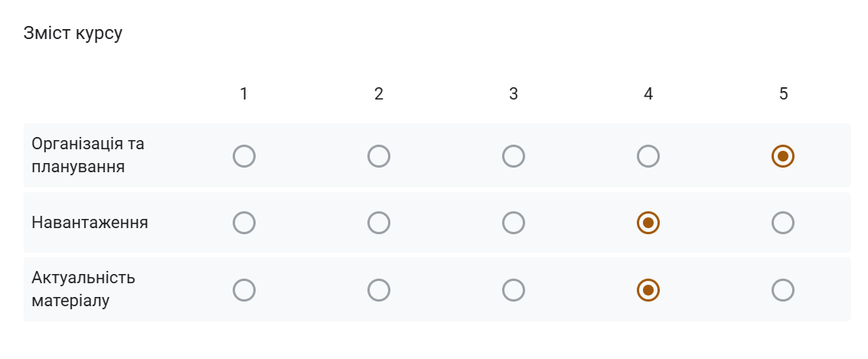Rate Організація та планування as 3
This screenshot has height=359, width=868.
coord(514,156)
